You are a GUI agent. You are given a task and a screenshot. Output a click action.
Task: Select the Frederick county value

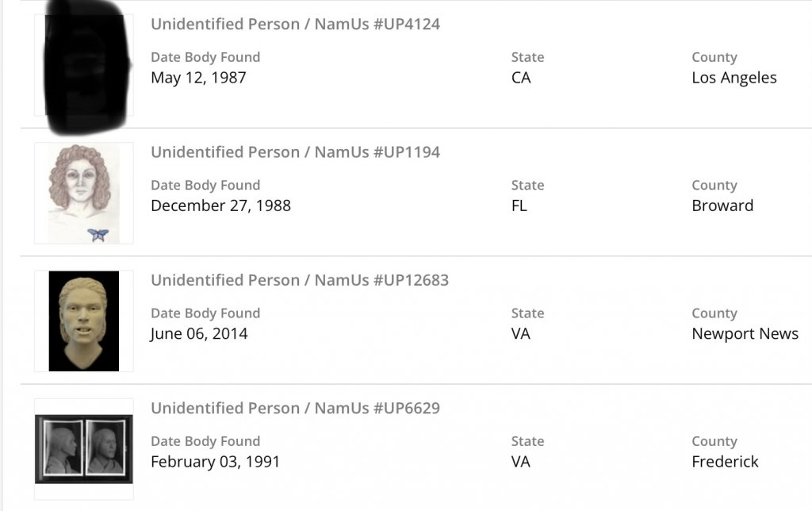(x=725, y=462)
